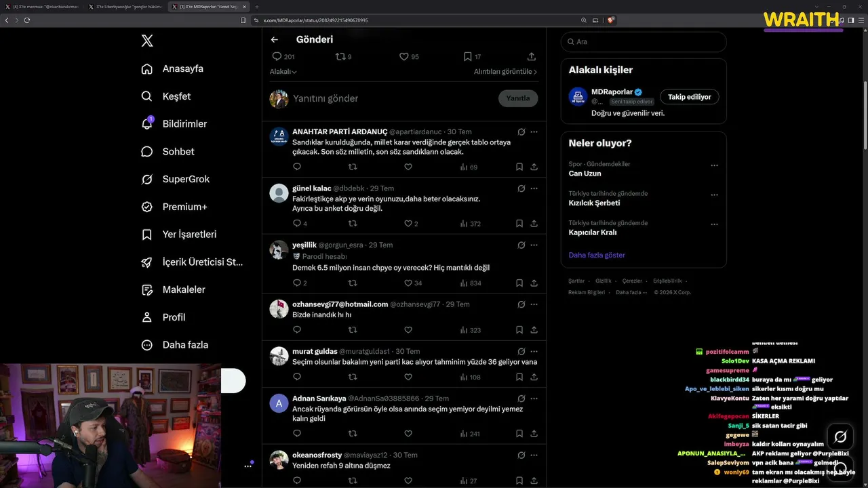The width and height of the screenshot is (868, 488).
Task: Go to Keşfet explore page
Action: click(x=166, y=96)
